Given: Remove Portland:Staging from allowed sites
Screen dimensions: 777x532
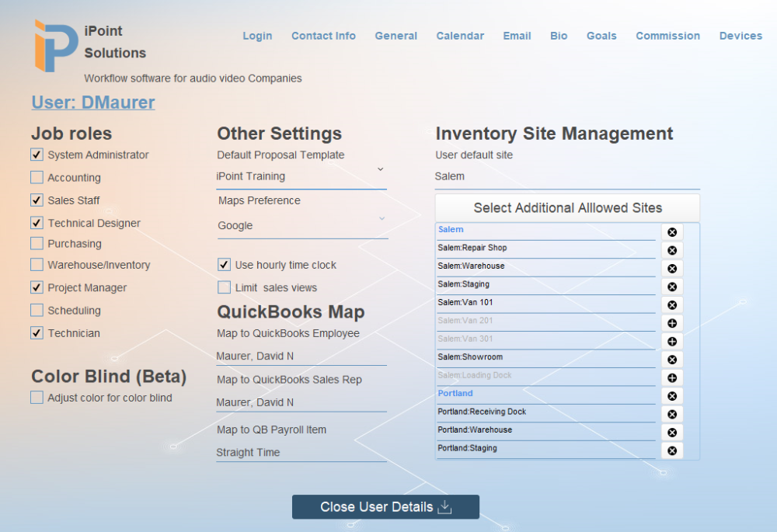Looking at the screenshot, I should 671,450.
